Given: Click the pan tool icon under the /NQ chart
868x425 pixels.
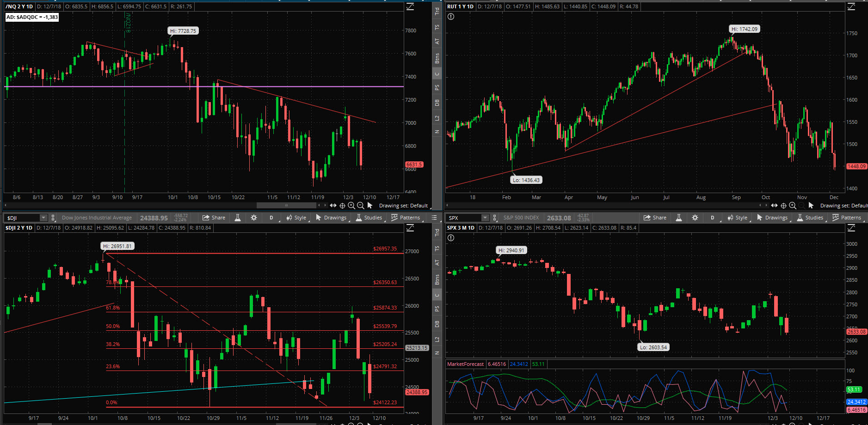Looking at the screenshot, I should pos(333,206).
